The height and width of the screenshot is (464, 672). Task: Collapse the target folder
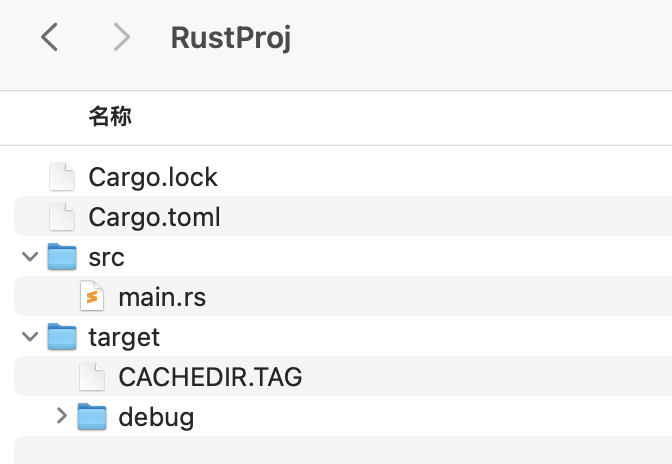[x=30, y=337]
